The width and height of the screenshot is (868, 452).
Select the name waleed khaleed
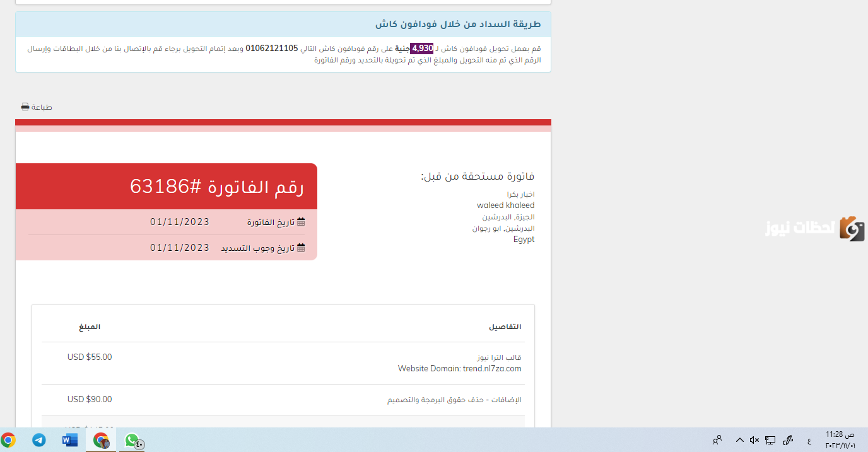click(x=506, y=206)
